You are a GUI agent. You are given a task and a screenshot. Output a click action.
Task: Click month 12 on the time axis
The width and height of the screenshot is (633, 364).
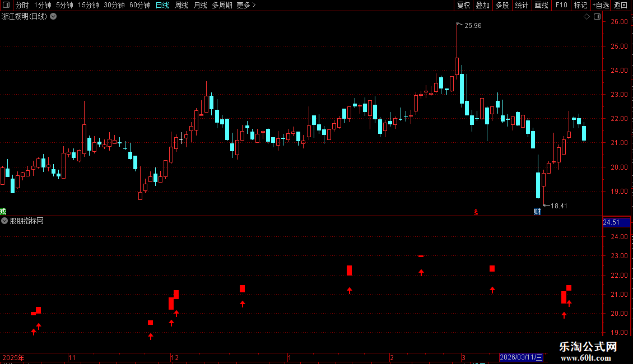175,357
